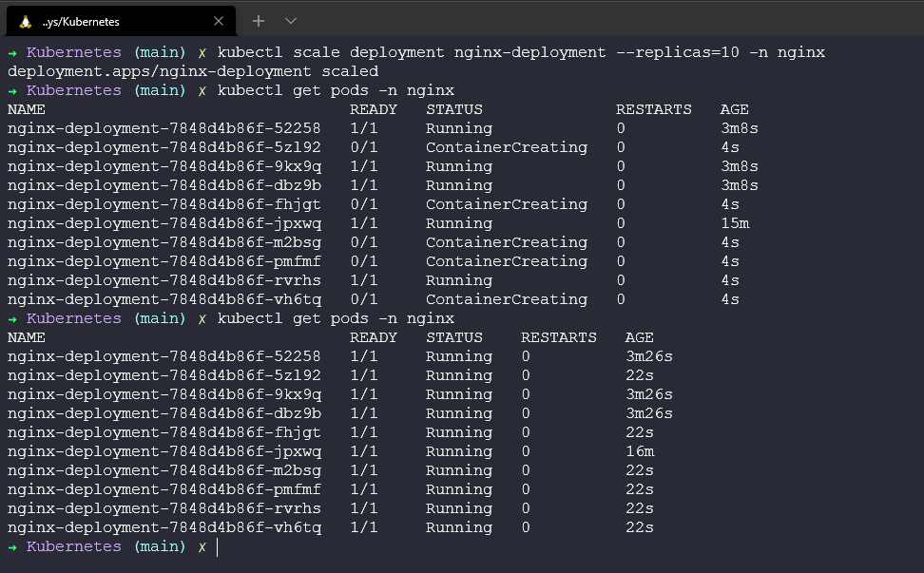The image size is (924, 573).
Task: Click the 16m age value in second listing
Action: pyautogui.click(x=640, y=451)
